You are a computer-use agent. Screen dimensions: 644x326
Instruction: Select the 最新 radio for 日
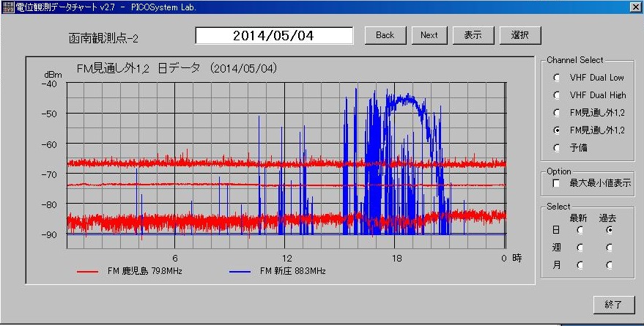[580, 229]
